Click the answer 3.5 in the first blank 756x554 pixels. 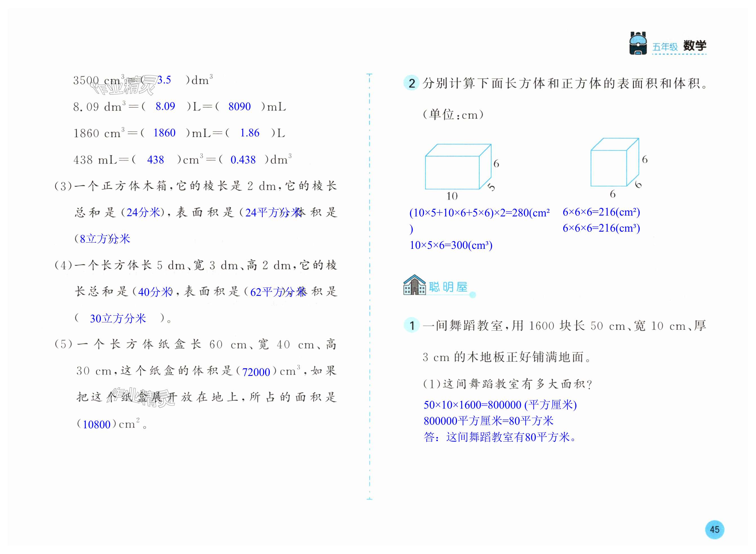(x=164, y=80)
